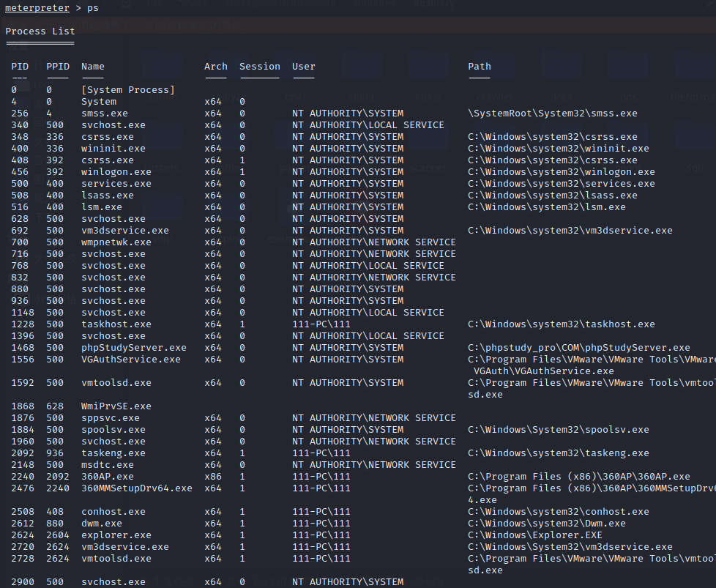Viewport: 716px width, 588px height.
Task: Click the spoolsv.exe process name
Action: 113,429
